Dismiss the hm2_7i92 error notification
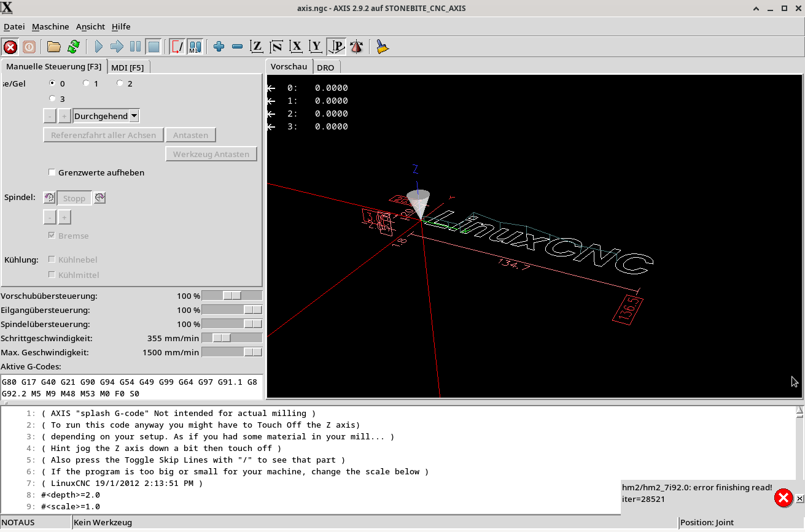The image size is (805, 532). (799, 499)
